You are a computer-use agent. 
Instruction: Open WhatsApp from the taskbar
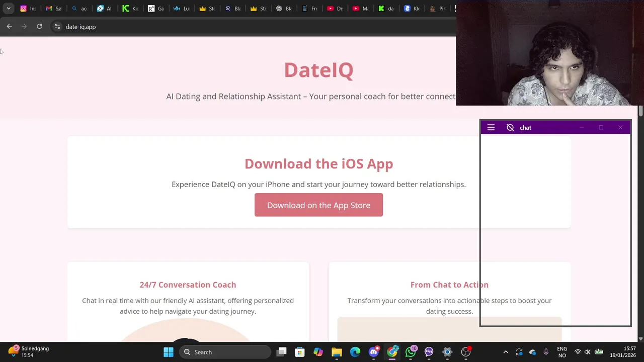pos(411,352)
